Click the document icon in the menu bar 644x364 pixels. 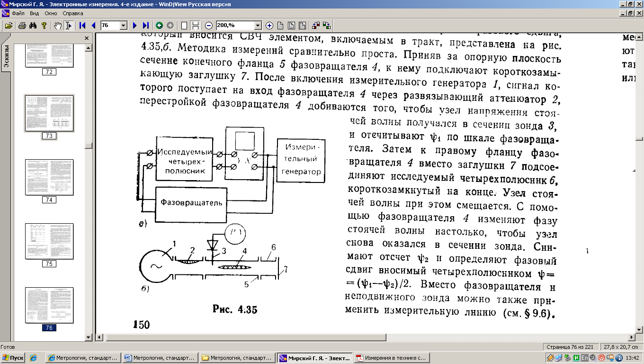[5, 13]
